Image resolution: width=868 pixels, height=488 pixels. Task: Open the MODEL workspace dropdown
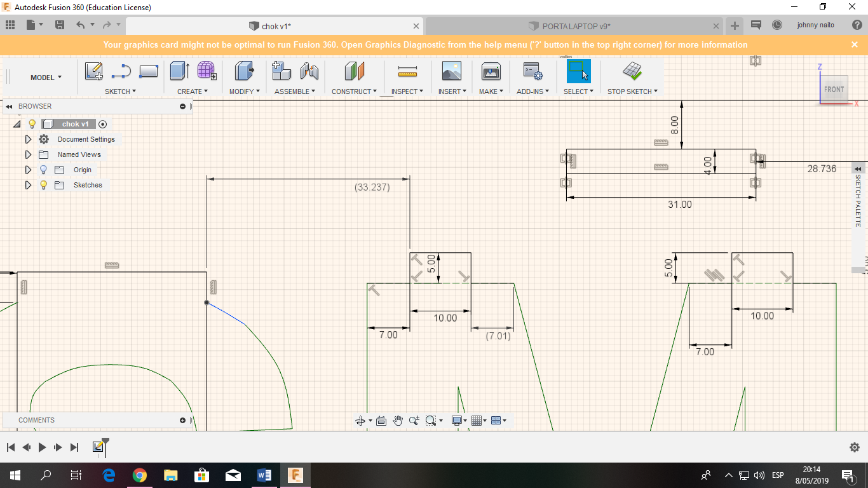46,78
